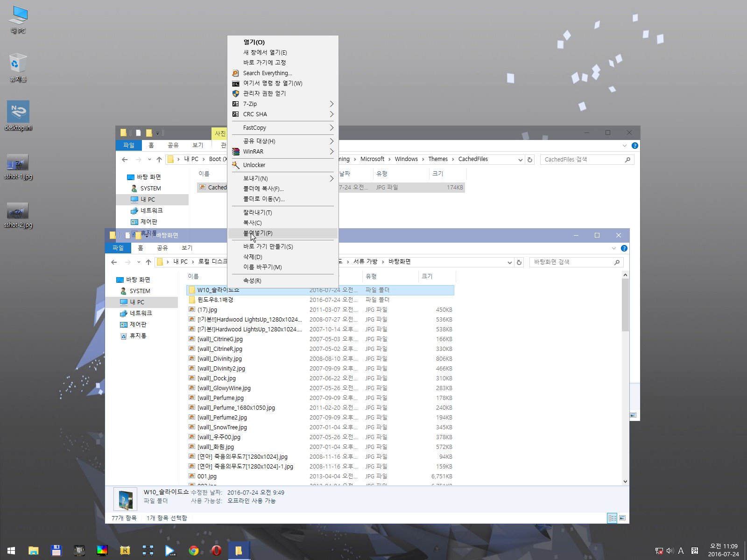Sort by 유형 column in 바탕화면 window
The image size is (747, 560).
pos(390,276)
